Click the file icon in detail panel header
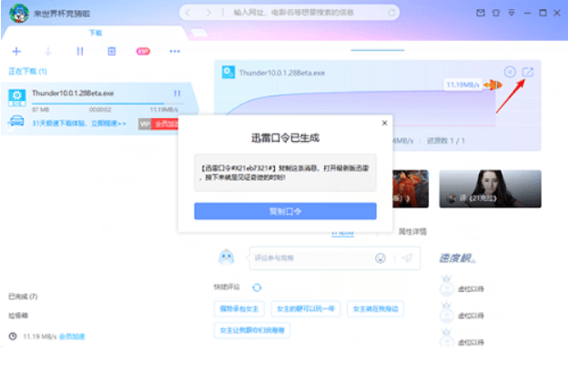The image size is (568, 392). click(228, 73)
